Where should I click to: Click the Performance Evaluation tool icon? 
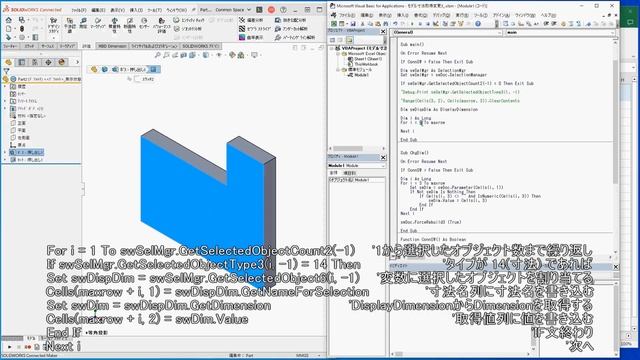(x=162, y=25)
